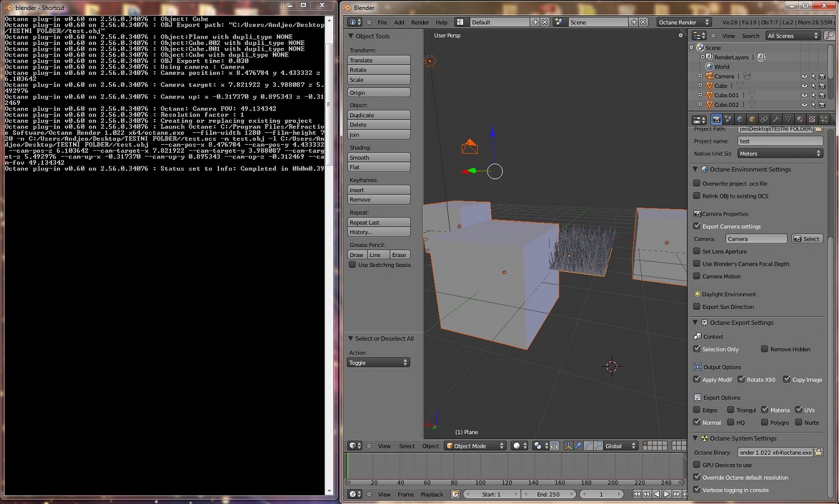Toggle the 3D manipulator axis icon

click(569, 446)
